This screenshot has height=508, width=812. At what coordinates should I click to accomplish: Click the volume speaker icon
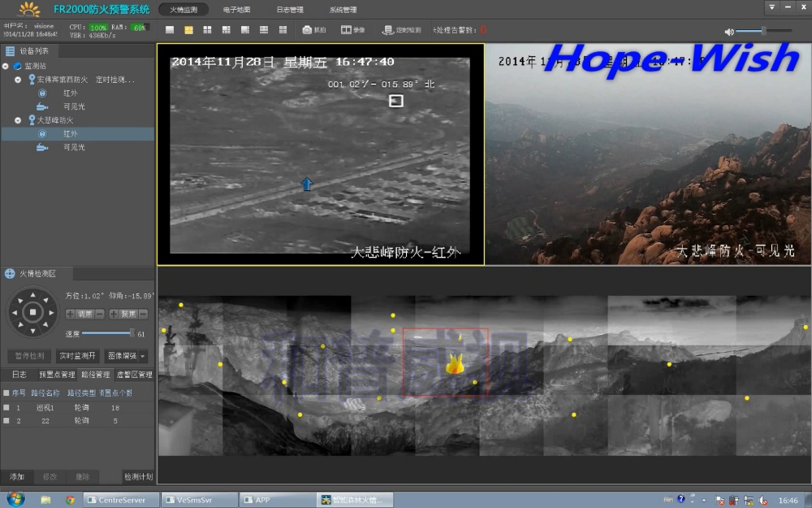(729, 31)
